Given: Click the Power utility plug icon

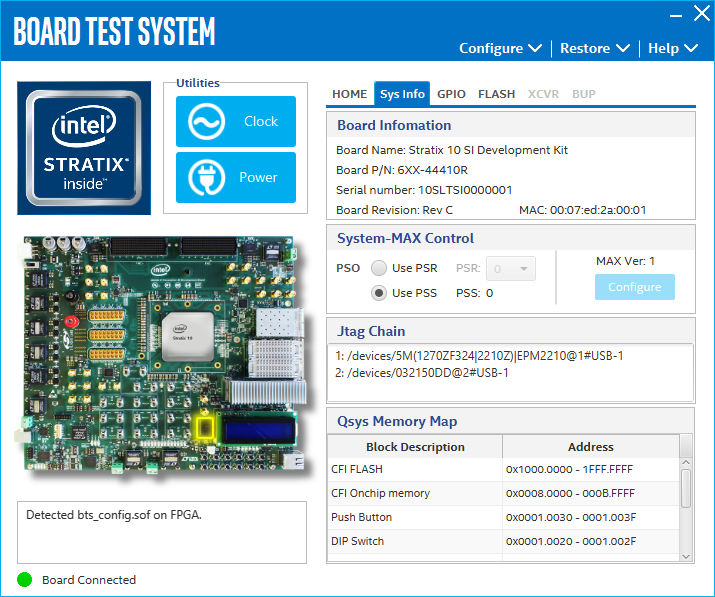Looking at the screenshot, I should point(206,178).
